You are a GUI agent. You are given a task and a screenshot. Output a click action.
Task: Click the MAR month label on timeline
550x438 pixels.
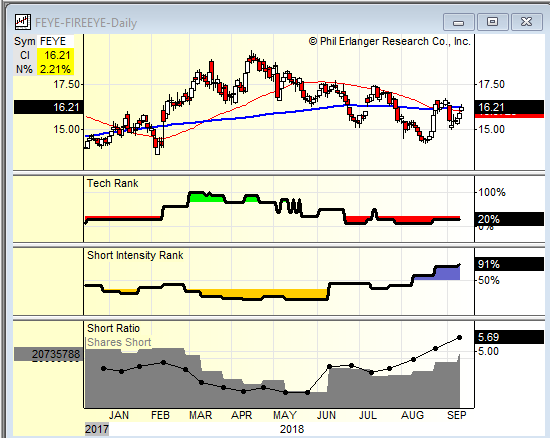point(201,416)
